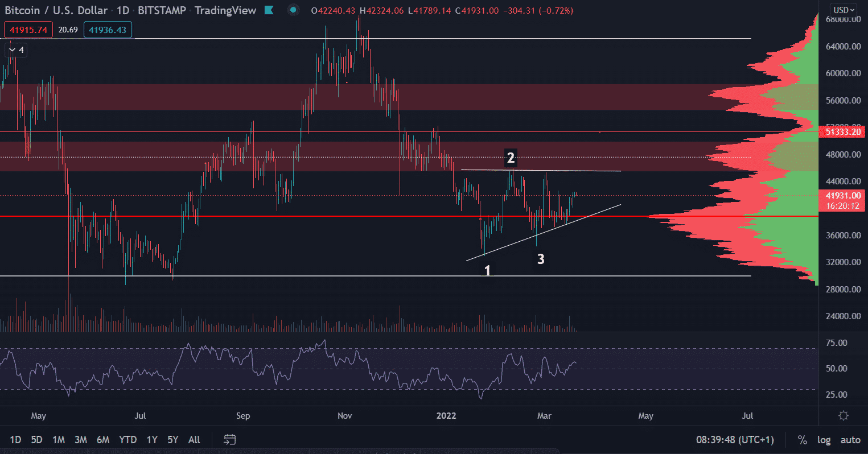Click the TradingView flag logo icon
The height and width of the screenshot is (454, 868).
pos(269,10)
